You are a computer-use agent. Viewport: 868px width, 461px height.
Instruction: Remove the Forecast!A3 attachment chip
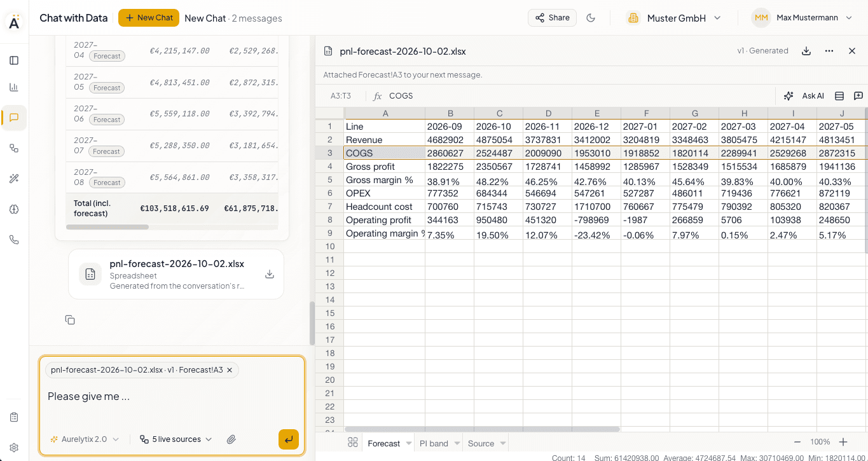pos(230,370)
